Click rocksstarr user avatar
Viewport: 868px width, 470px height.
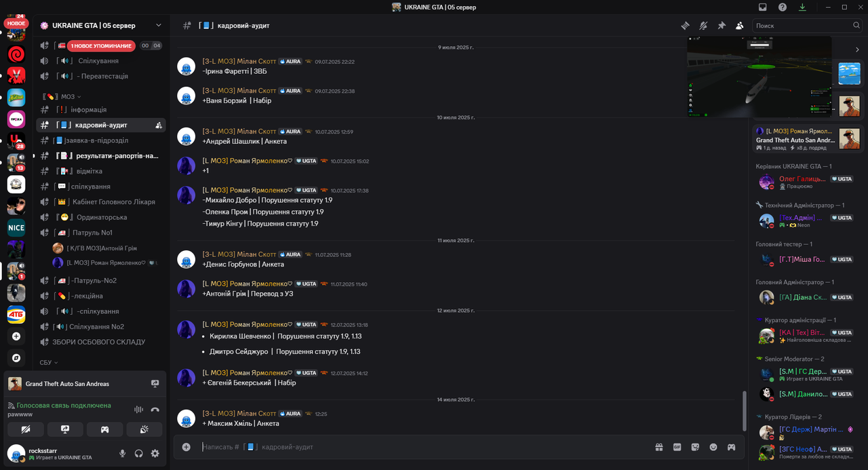click(16, 453)
